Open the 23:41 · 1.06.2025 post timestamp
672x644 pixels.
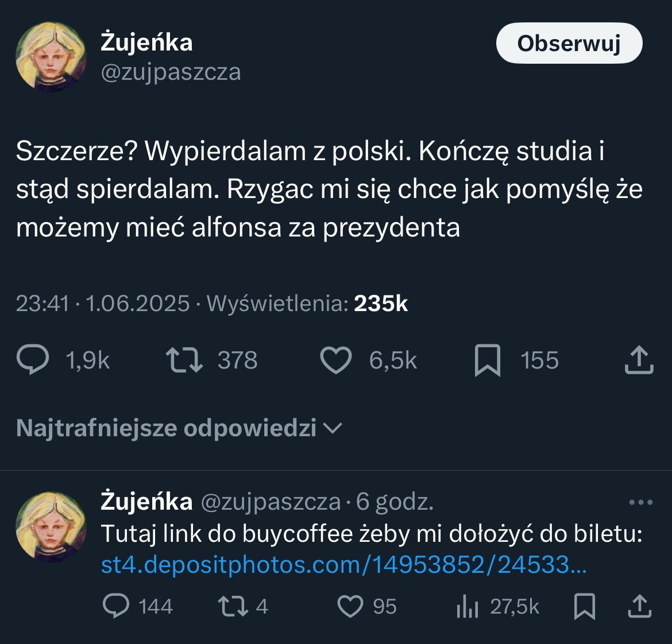102,303
